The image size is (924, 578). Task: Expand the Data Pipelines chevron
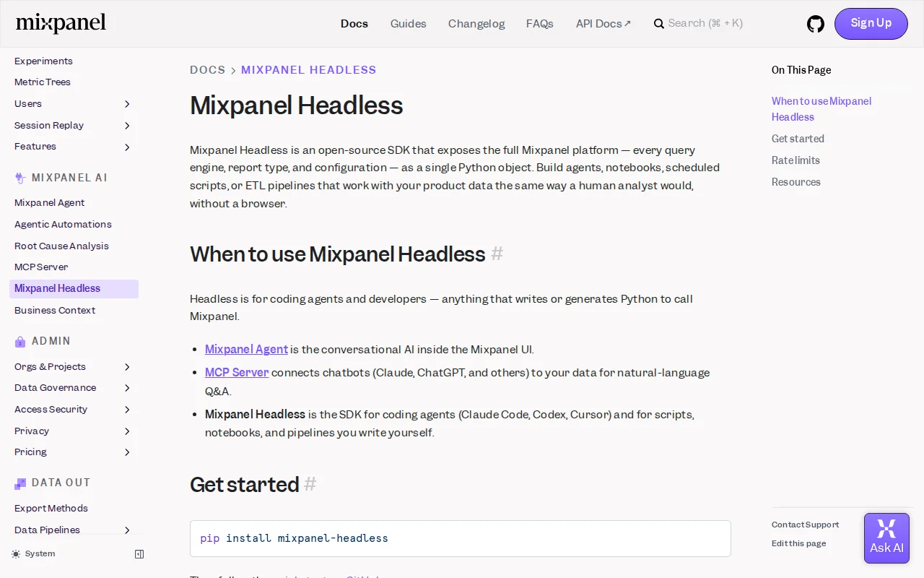[127, 530]
